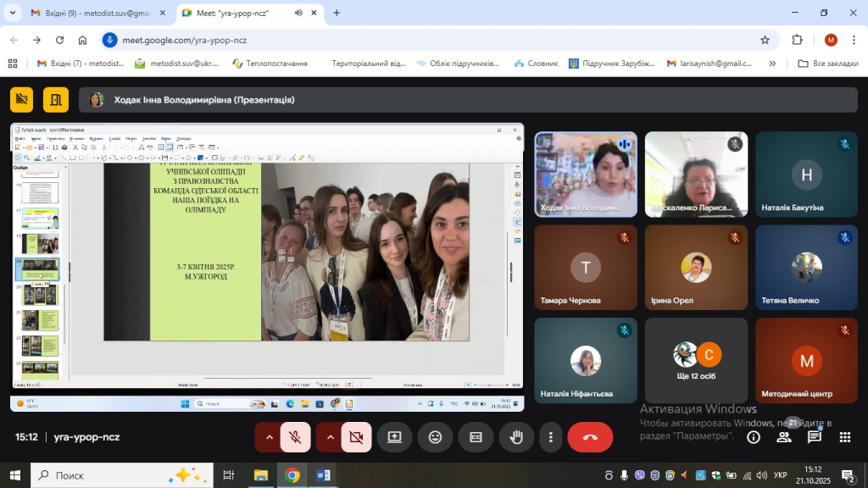Leave the call with red hang-up button
868x488 pixels.
[590, 437]
